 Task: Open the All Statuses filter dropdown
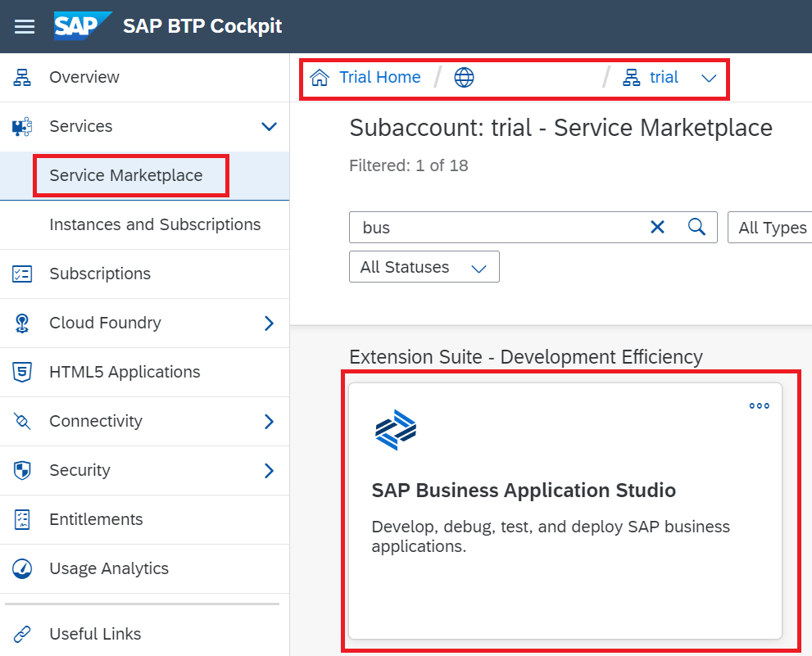(424, 266)
